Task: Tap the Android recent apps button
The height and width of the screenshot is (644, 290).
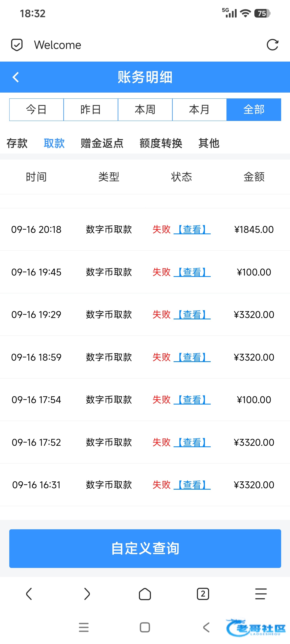Action: pyautogui.click(x=84, y=627)
